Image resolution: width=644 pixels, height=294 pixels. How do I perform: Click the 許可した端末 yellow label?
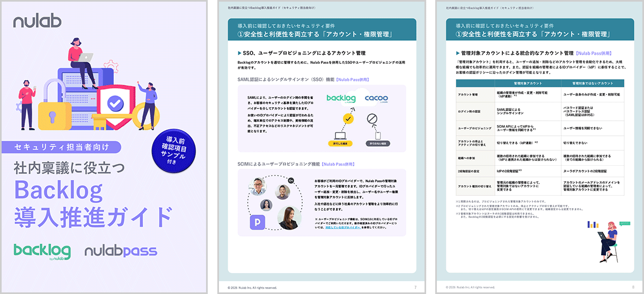coord(341,144)
